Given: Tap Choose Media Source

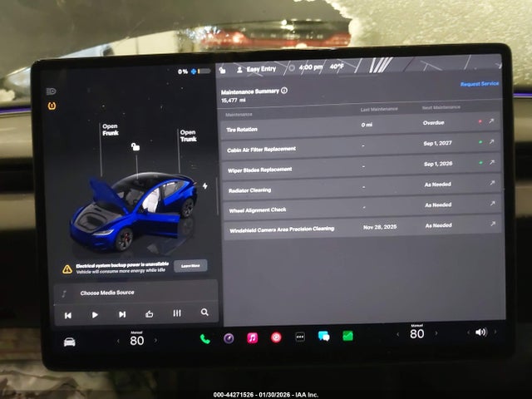Looking at the screenshot, I should coord(107,293).
